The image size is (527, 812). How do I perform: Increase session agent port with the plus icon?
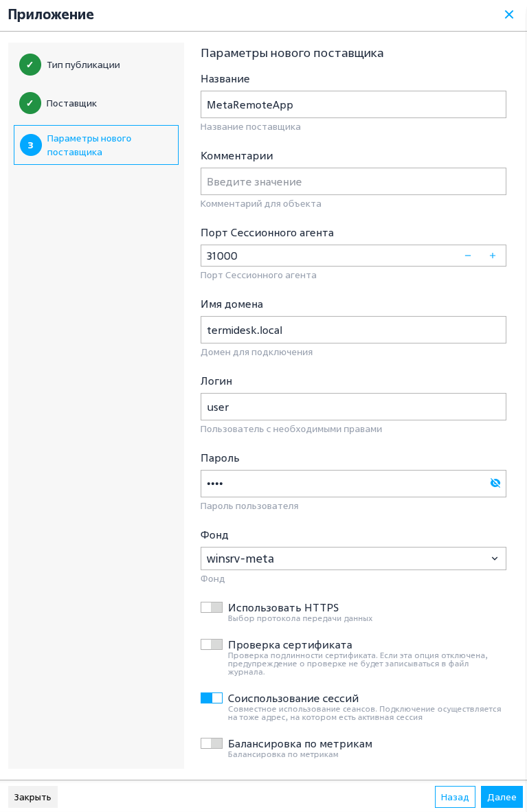493,256
